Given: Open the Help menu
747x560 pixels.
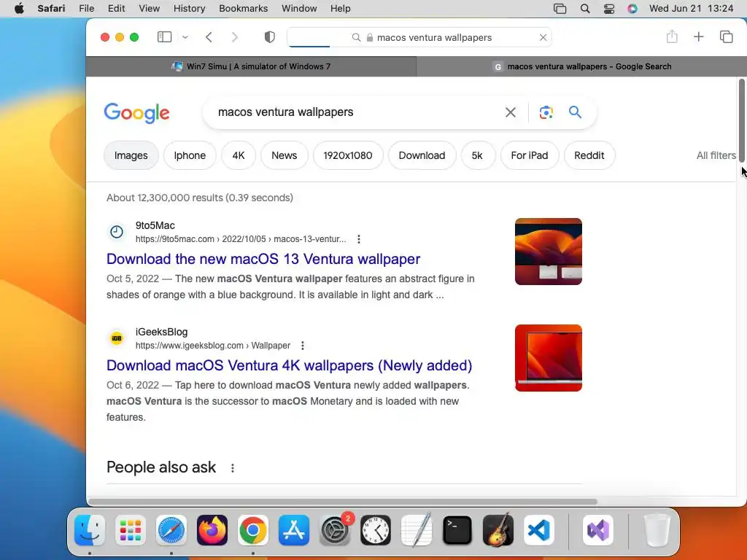Looking at the screenshot, I should pyautogui.click(x=340, y=9).
